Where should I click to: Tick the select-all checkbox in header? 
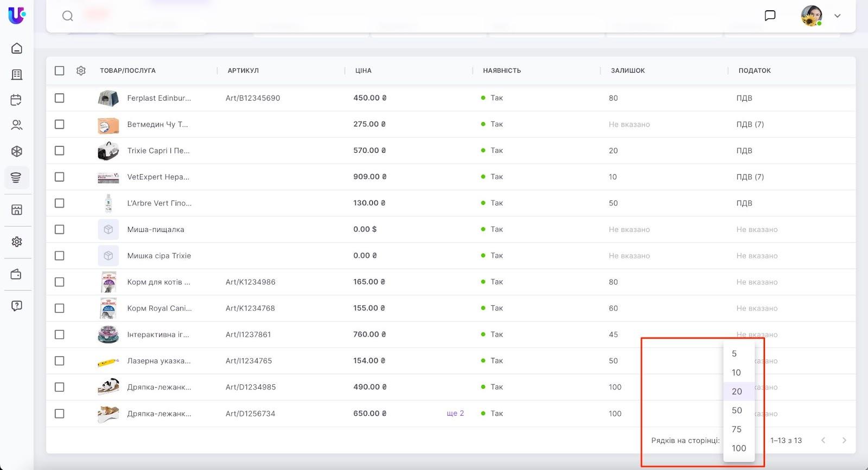pyautogui.click(x=60, y=70)
